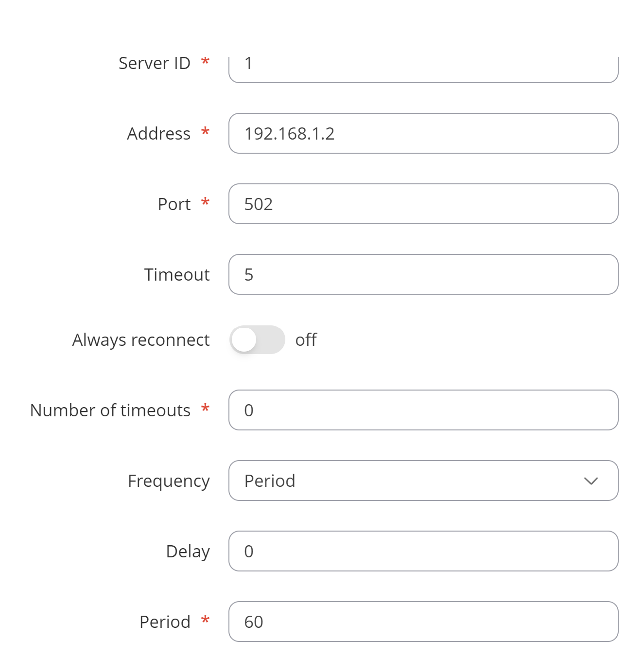Viewport: 644px width, 659px height.
Task: Click the Delay label
Action: (188, 552)
